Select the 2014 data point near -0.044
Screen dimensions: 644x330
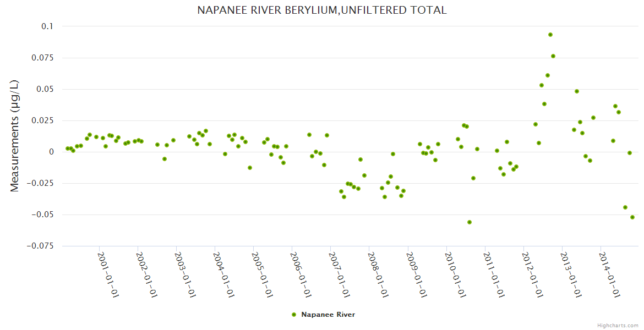[625, 207]
